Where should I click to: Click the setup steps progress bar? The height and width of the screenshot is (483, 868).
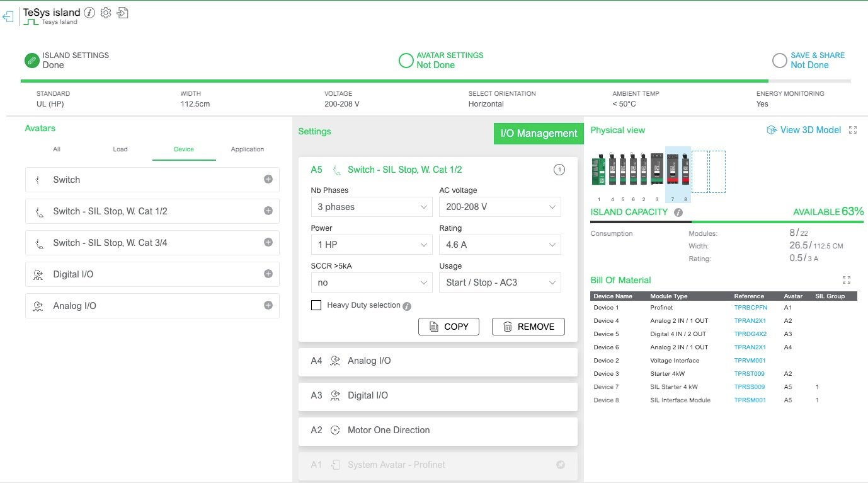(435, 81)
